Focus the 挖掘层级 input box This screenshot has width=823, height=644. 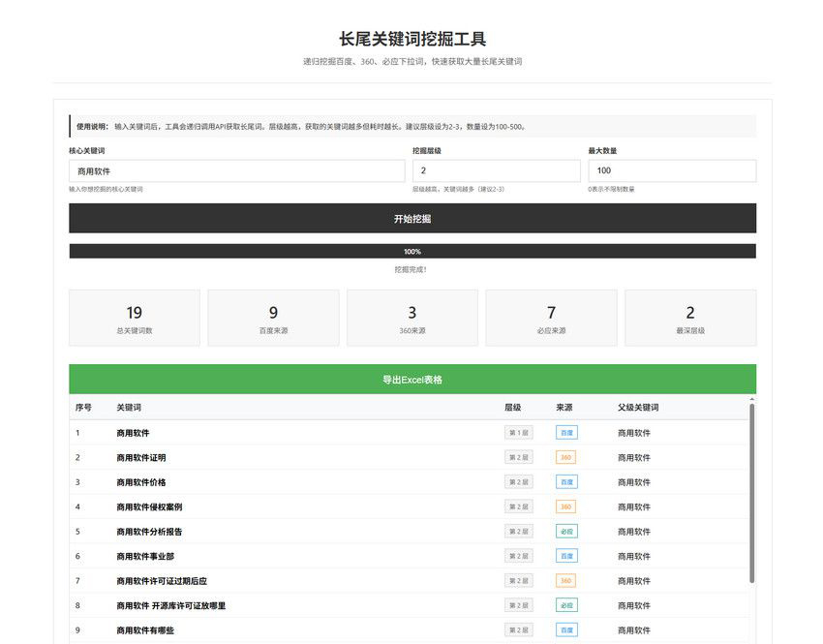point(496,170)
